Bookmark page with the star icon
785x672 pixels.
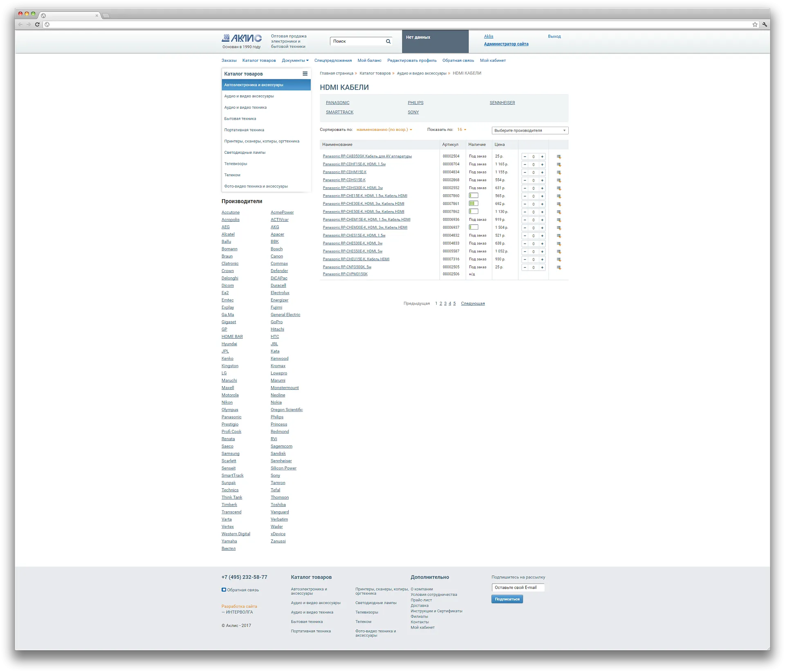[755, 25]
